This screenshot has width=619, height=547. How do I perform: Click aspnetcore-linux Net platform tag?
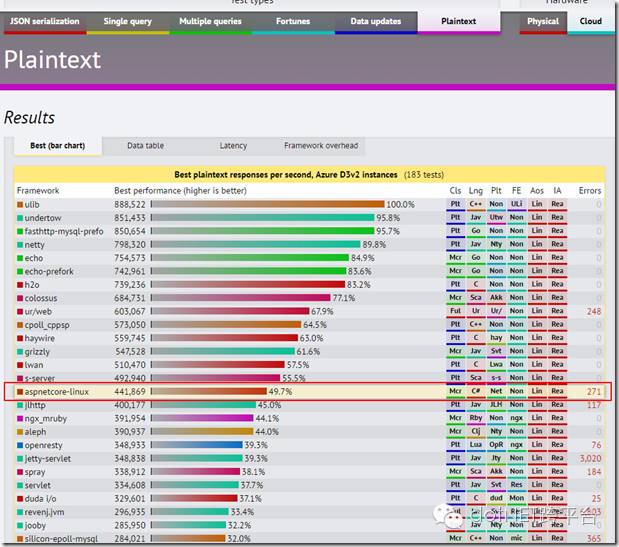pyautogui.click(x=496, y=391)
